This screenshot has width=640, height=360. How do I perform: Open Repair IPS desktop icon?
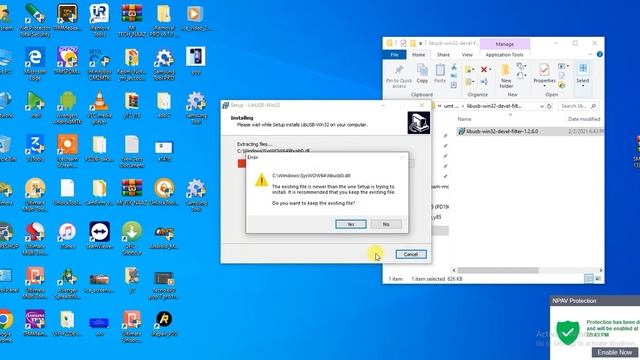pyautogui.click(x=164, y=324)
